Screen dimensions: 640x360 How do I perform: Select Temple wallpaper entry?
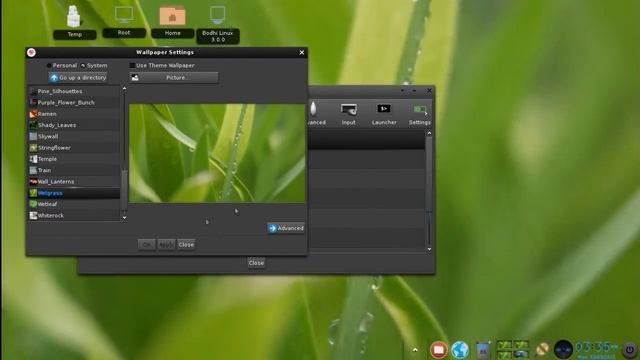pos(74,159)
